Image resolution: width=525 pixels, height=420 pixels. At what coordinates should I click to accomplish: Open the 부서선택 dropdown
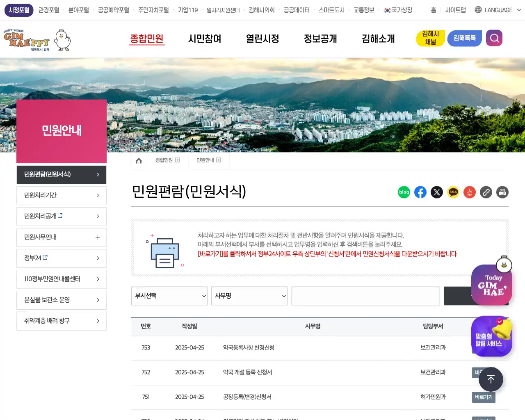click(x=169, y=296)
